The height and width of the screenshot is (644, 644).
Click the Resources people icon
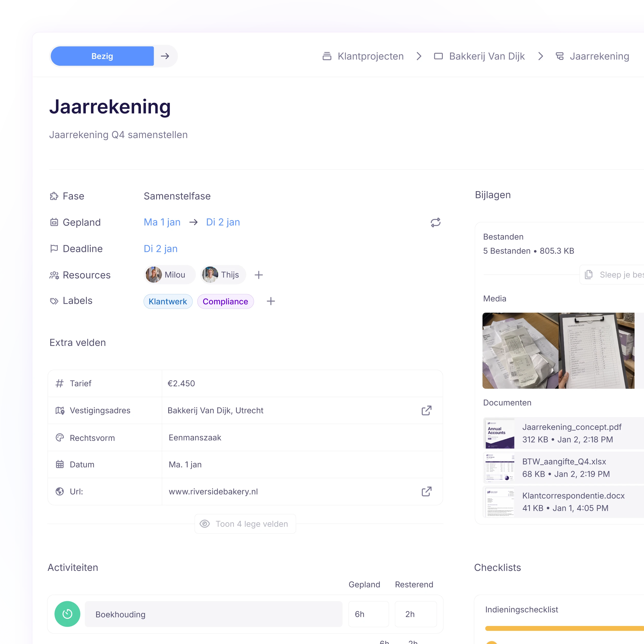pos(54,275)
